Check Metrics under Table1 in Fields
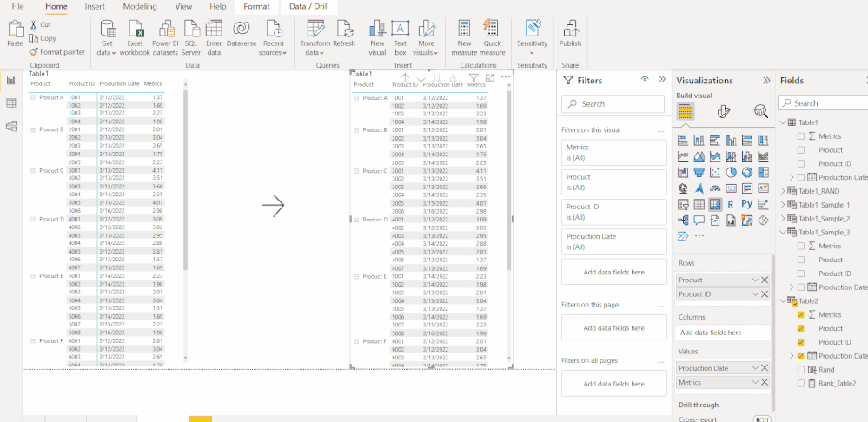Screen dimensions: 868x422 pyautogui.click(x=801, y=136)
